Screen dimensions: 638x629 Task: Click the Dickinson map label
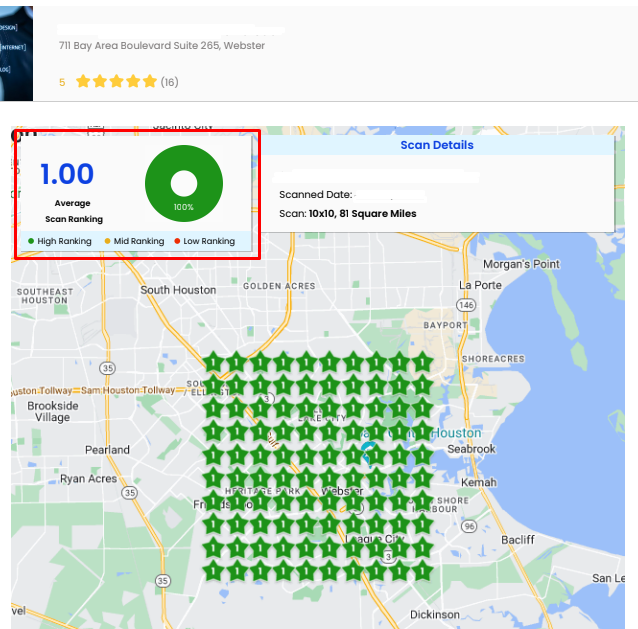click(x=435, y=615)
